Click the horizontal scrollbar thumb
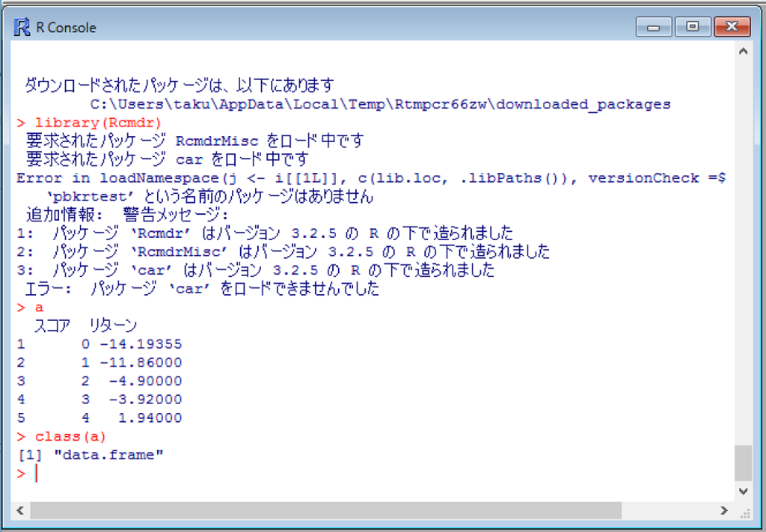The height and width of the screenshot is (532, 766). pyautogui.click(x=326, y=510)
